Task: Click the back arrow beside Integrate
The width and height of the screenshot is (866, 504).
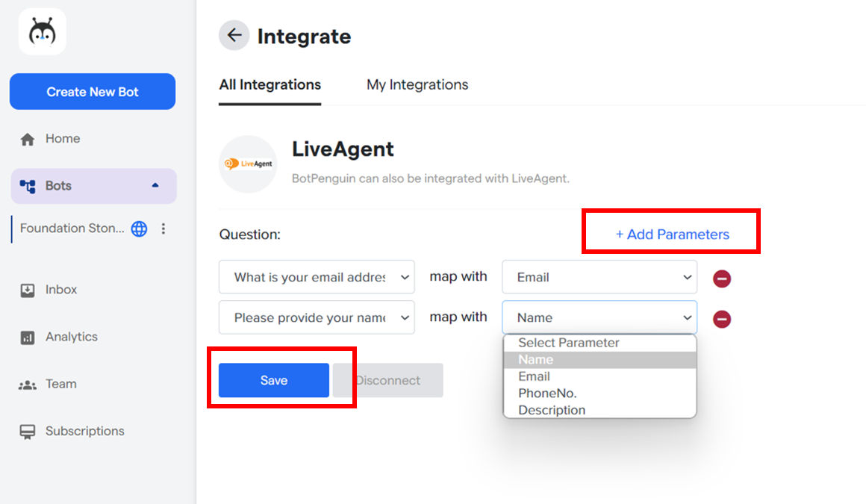Action: (234, 35)
